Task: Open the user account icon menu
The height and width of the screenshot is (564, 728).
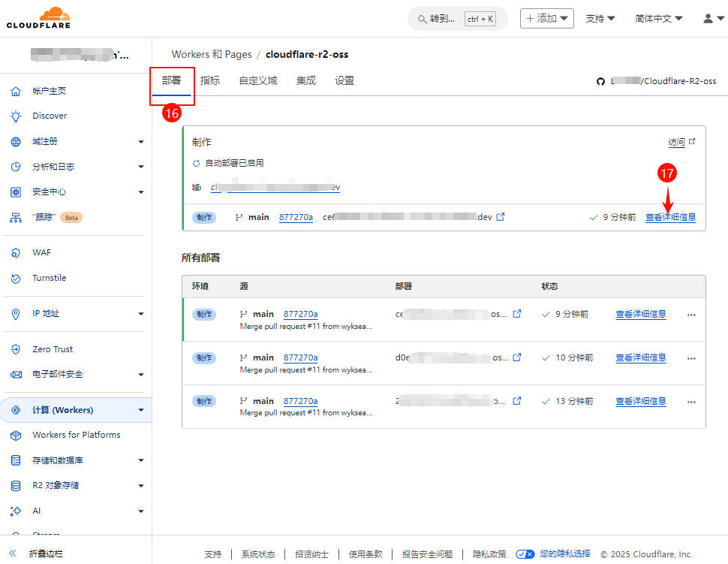Action: 713,19
